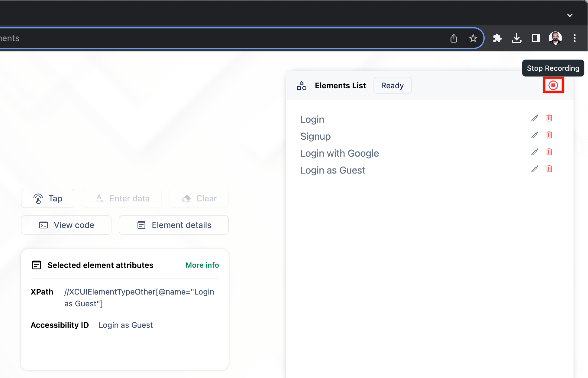Open the Chrome profile avatar
The height and width of the screenshot is (378, 588).
(x=555, y=38)
